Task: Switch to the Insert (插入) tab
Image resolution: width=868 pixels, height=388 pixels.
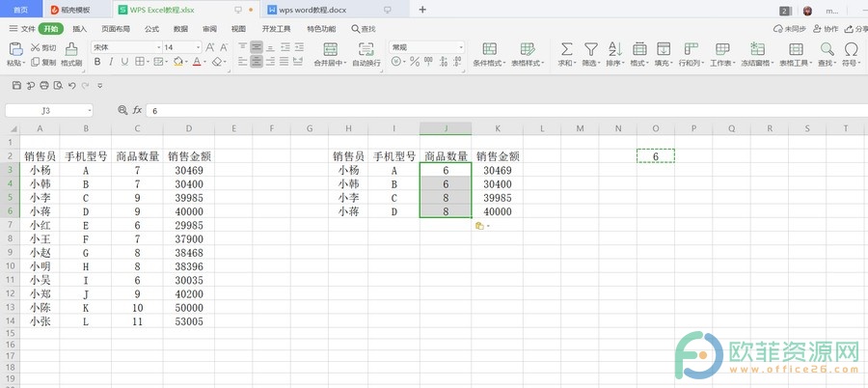Action: click(x=80, y=29)
